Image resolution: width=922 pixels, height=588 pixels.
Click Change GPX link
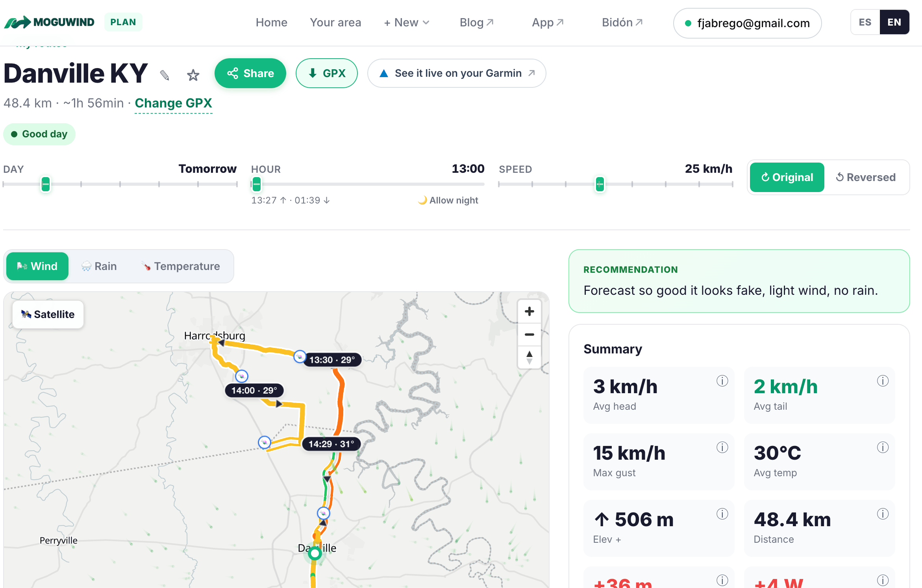click(x=173, y=103)
